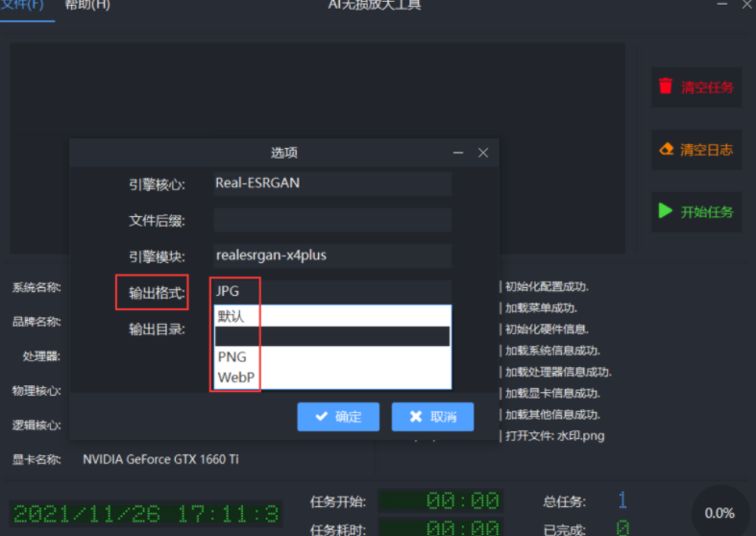This screenshot has height=536, width=756.
Task: Select the log entry 打开文件: 水印.png
Action: [x=554, y=436]
